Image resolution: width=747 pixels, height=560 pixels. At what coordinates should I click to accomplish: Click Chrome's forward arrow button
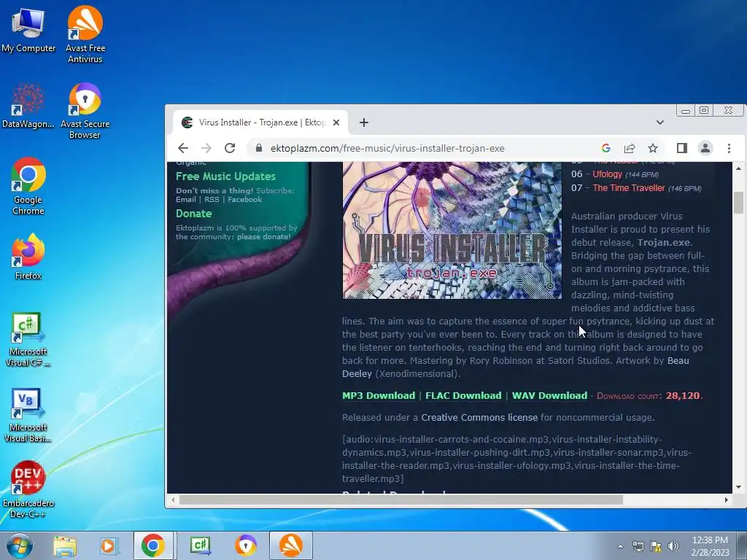(x=206, y=148)
